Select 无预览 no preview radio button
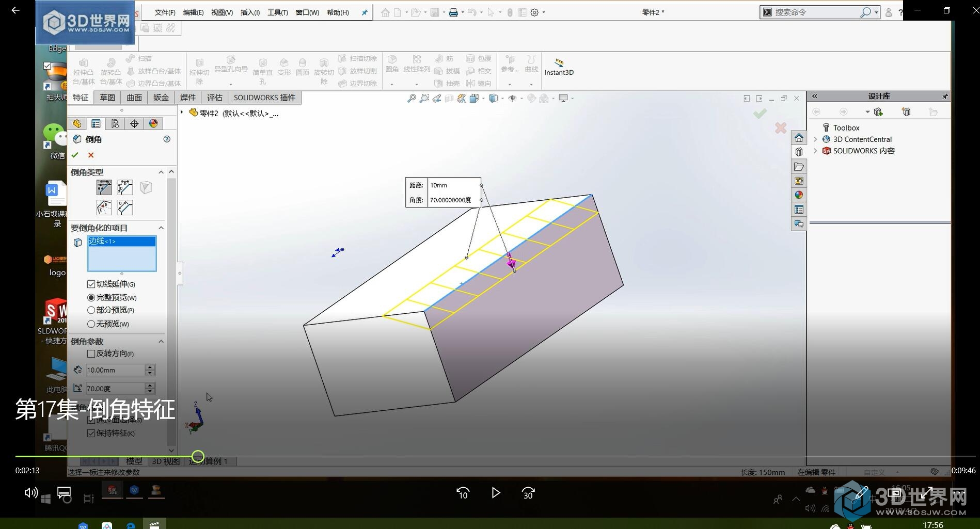 (91, 324)
